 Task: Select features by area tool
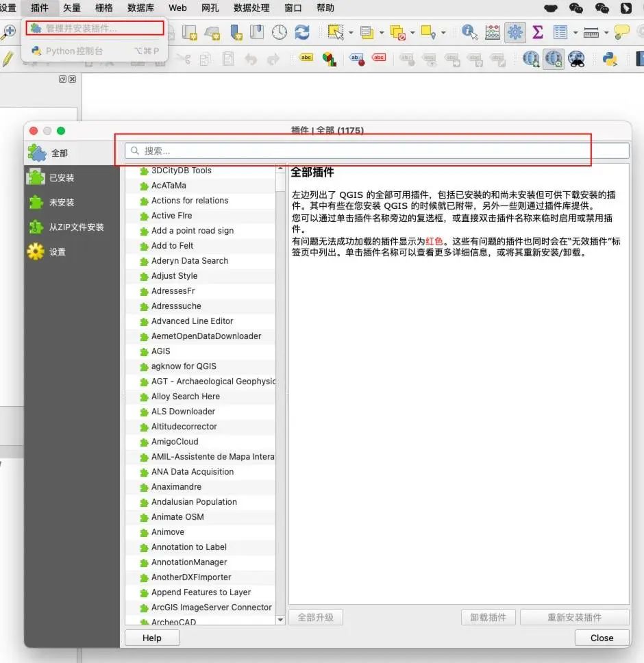tap(336, 32)
